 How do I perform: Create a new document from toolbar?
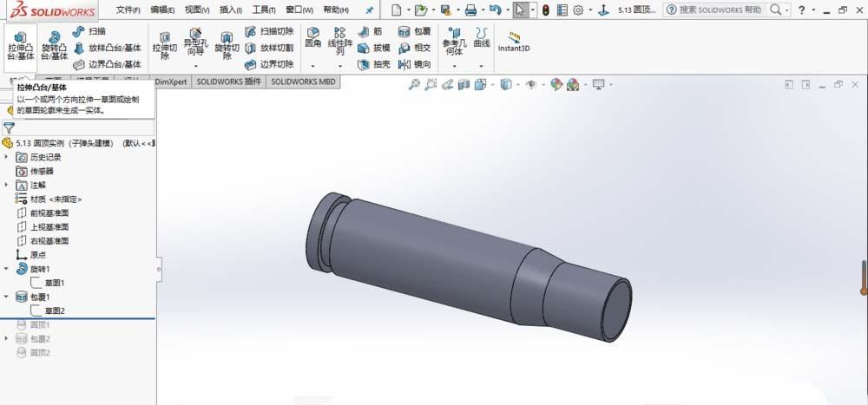coord(396,10)
